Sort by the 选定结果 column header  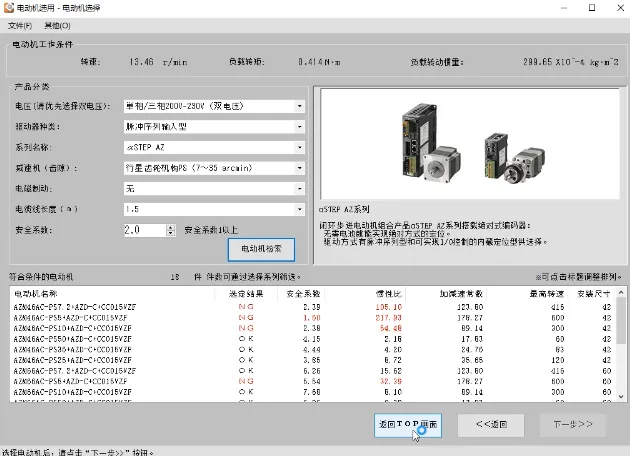coord(246,294)
